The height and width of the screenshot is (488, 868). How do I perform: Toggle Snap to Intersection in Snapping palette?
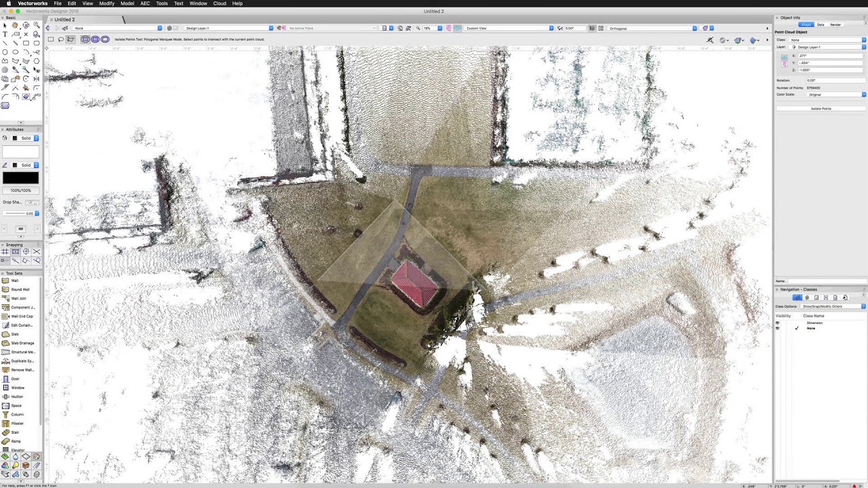[x=37, y=251]
